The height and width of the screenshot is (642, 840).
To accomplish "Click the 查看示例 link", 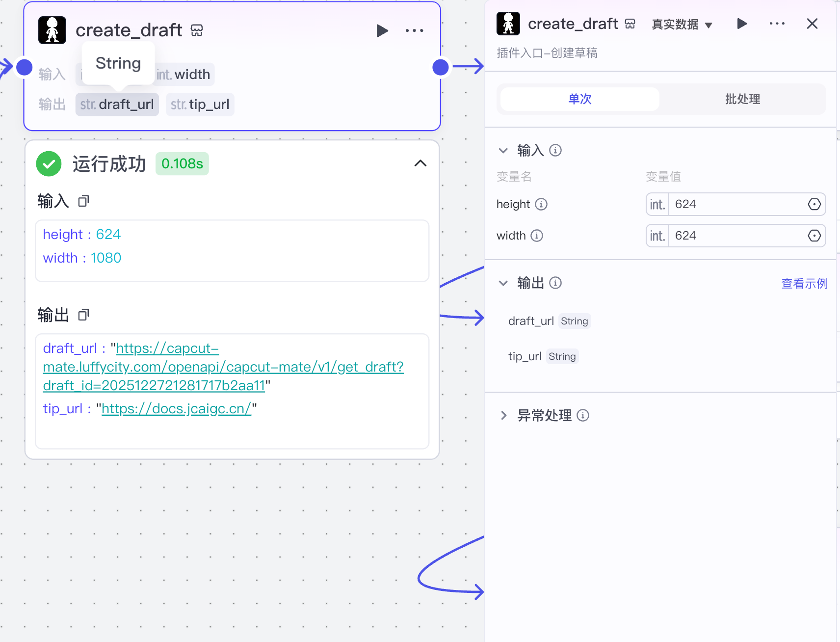I will tap(804, 283).
